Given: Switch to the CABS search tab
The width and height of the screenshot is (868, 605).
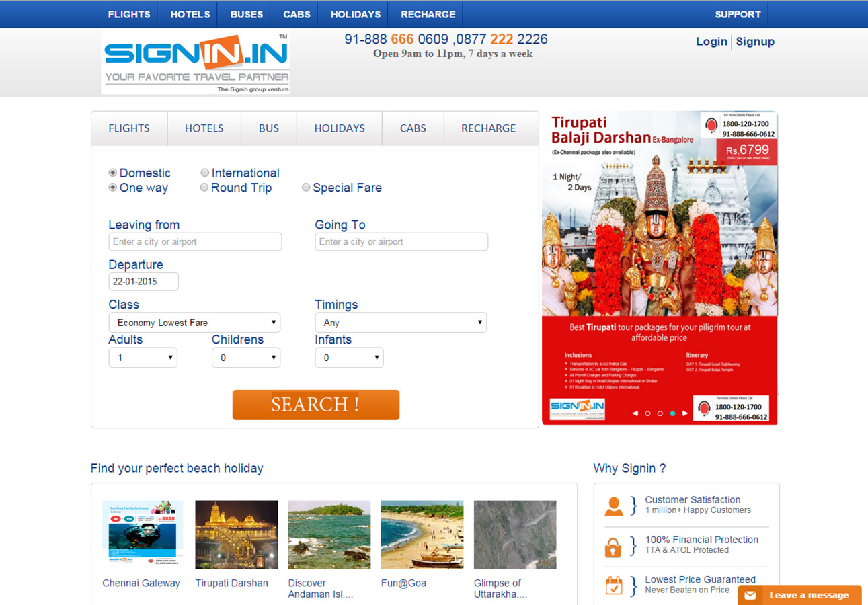Looking at the screenshot, I should pos(413,128).
